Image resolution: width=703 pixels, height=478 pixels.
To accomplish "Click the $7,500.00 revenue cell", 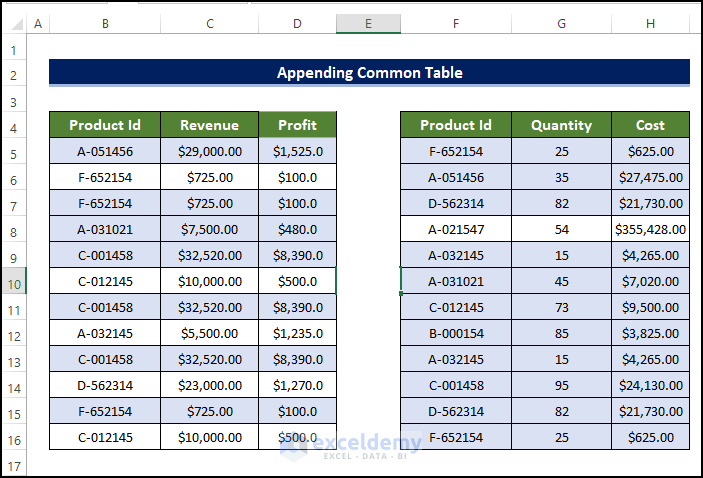I will tap(209, 229).
